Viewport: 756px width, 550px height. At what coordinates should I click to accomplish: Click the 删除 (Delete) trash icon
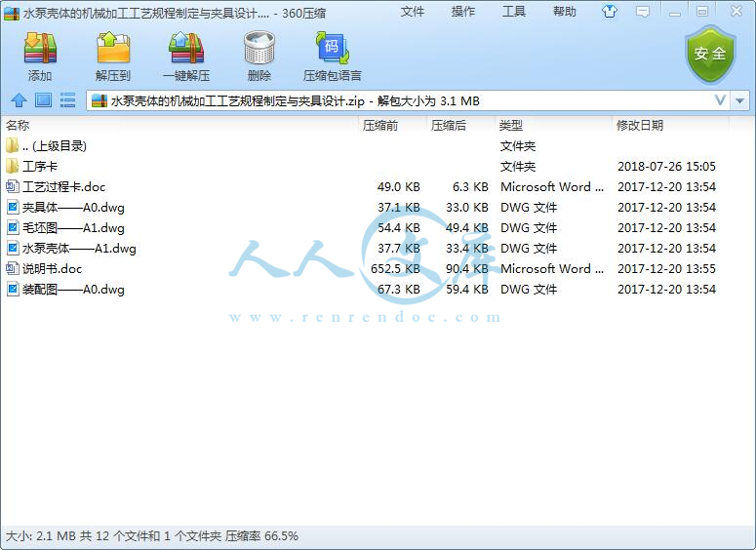point(259,48)
